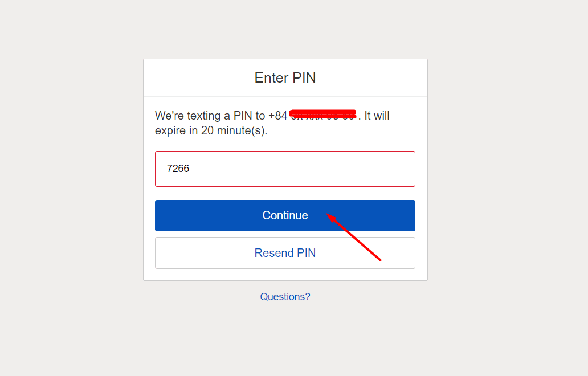Click the blue Continue button
This screenshot has width=588, height=376.
pos(285,215)
